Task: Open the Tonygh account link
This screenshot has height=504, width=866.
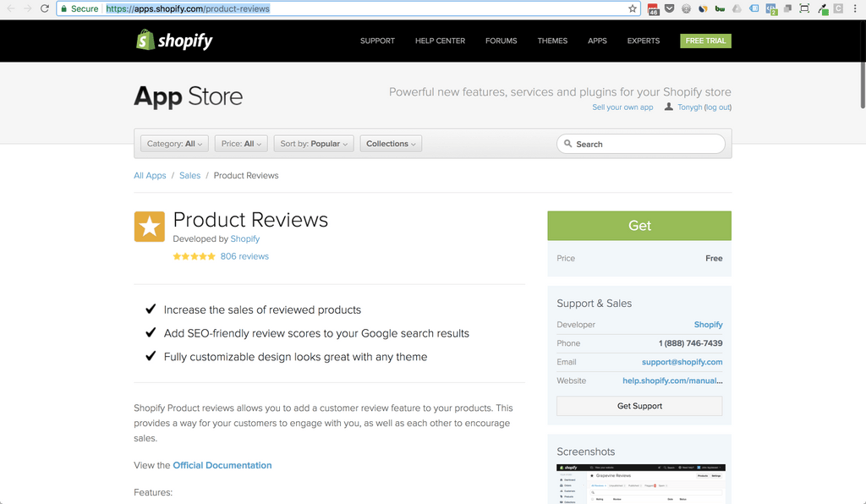Action: click(690, 107)
